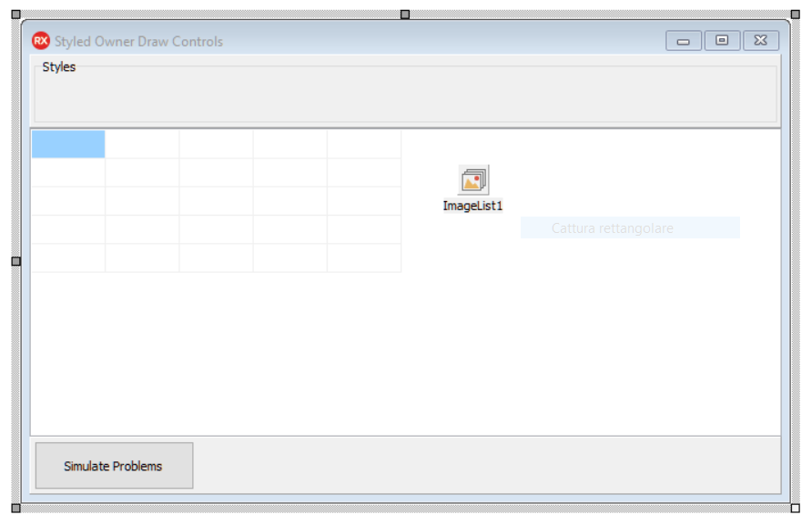Maximize the Styled Owner Draw Controls form
Image resolution: width=812 pixels, height=525 pixels.
tap(722, 41)
